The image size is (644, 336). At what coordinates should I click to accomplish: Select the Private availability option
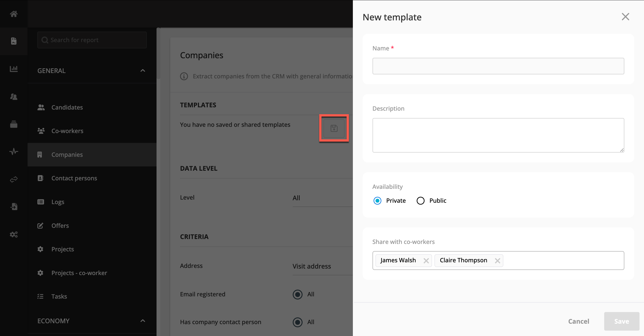click(x=377, y=200)
